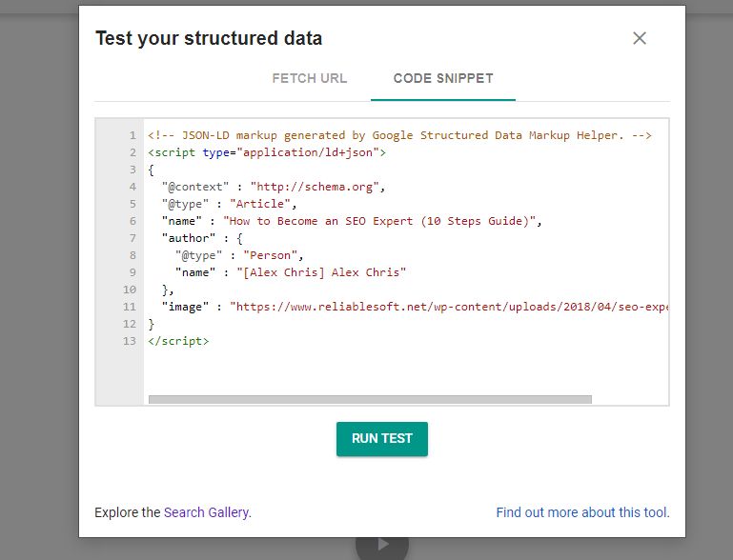This screenshot has height=560, width=733.
Task: Click line number 13 in the gutter
Action: point(130,341)
